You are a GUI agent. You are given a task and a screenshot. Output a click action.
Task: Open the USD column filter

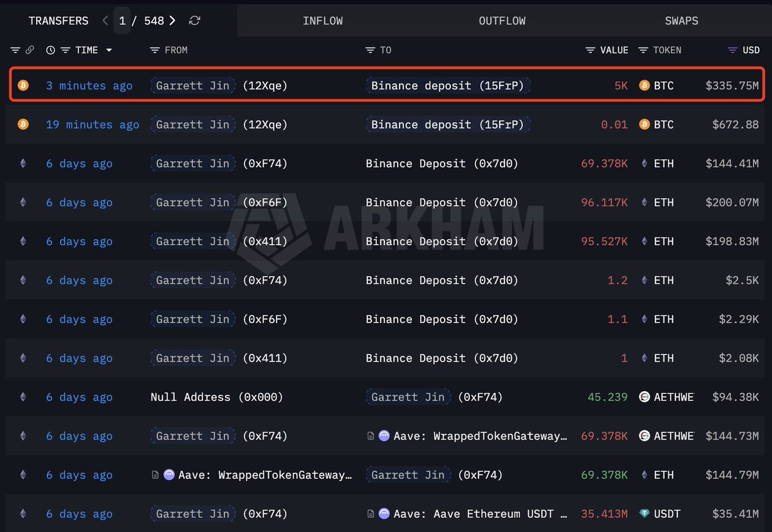click(733, 50)
